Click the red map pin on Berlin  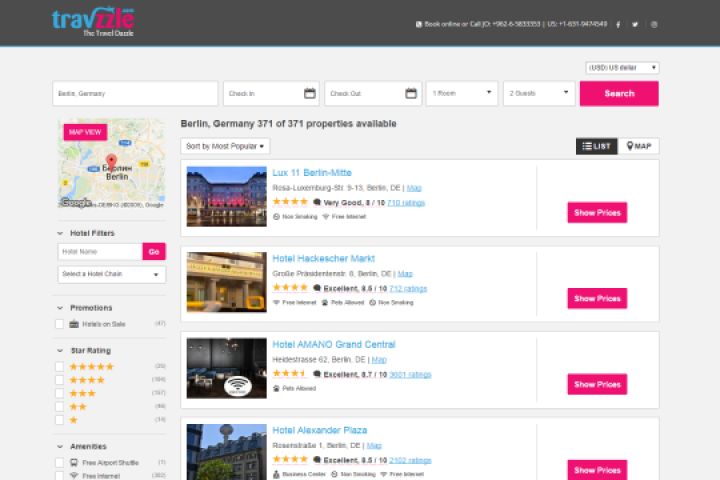pyautogui.click(x=111, y=162)
